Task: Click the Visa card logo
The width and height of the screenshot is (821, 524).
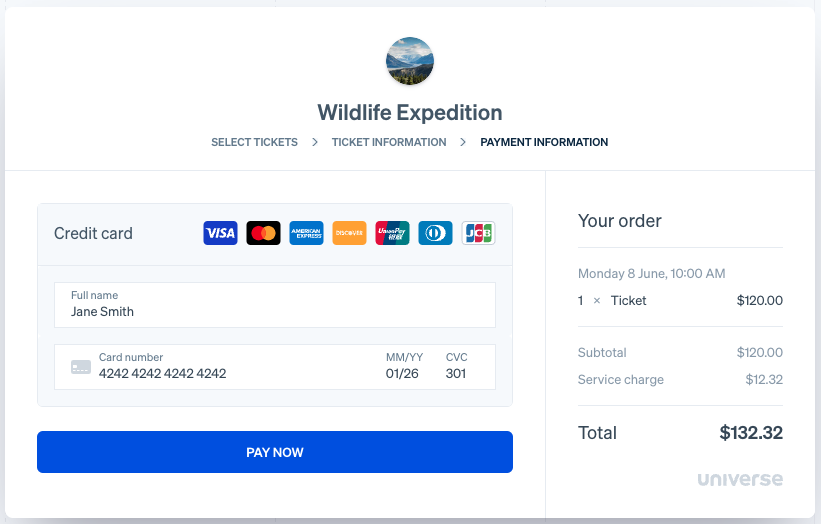Action: (x=220, y=233)
